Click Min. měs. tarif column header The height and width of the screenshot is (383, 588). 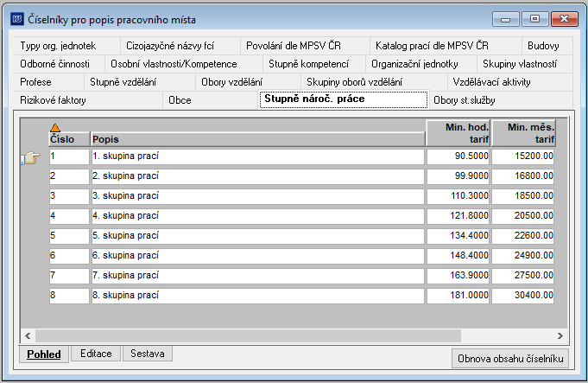pyautogui.click(x=523, y=133)
